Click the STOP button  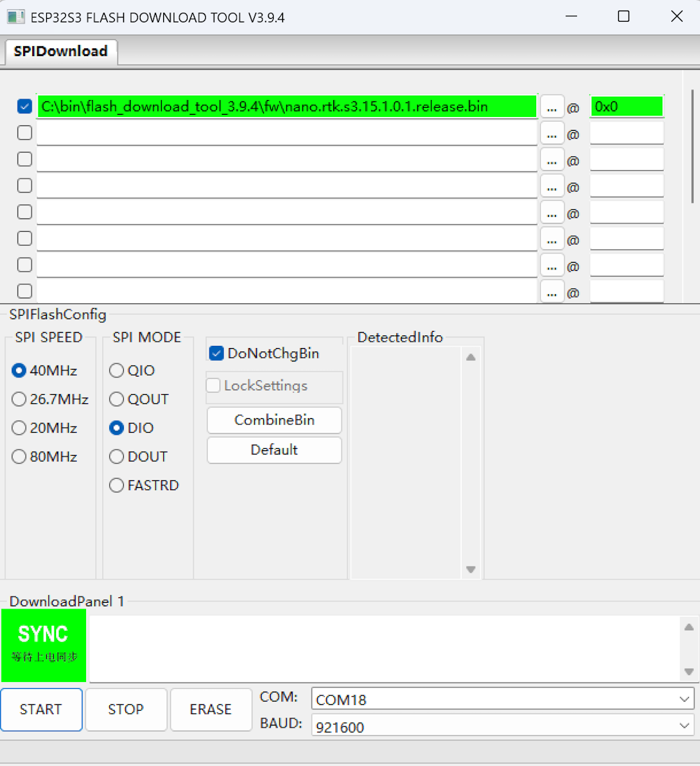coord(126,709)
